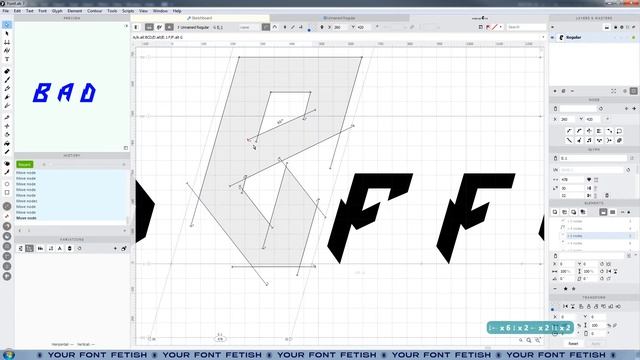Click the add layer icon in Layers panel
Image resolution: width=640 pixels, height=360 pixels.
[x=555, y=91]
